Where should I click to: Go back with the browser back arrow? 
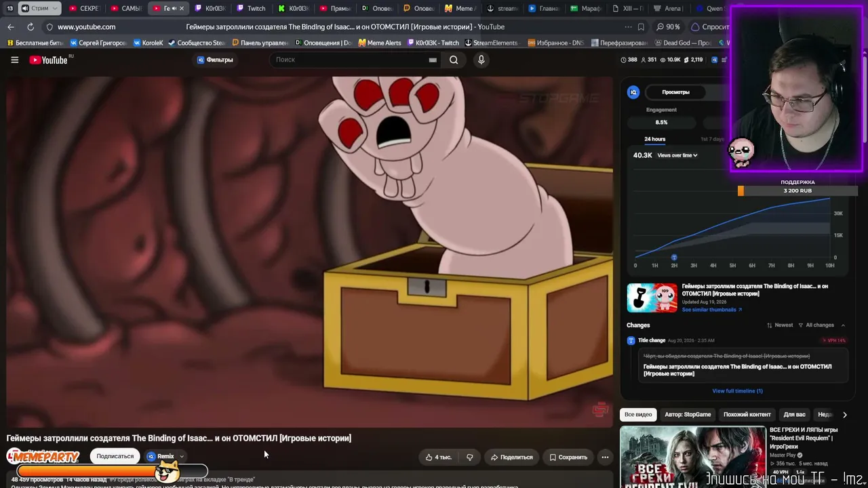(x=10, y=26)
